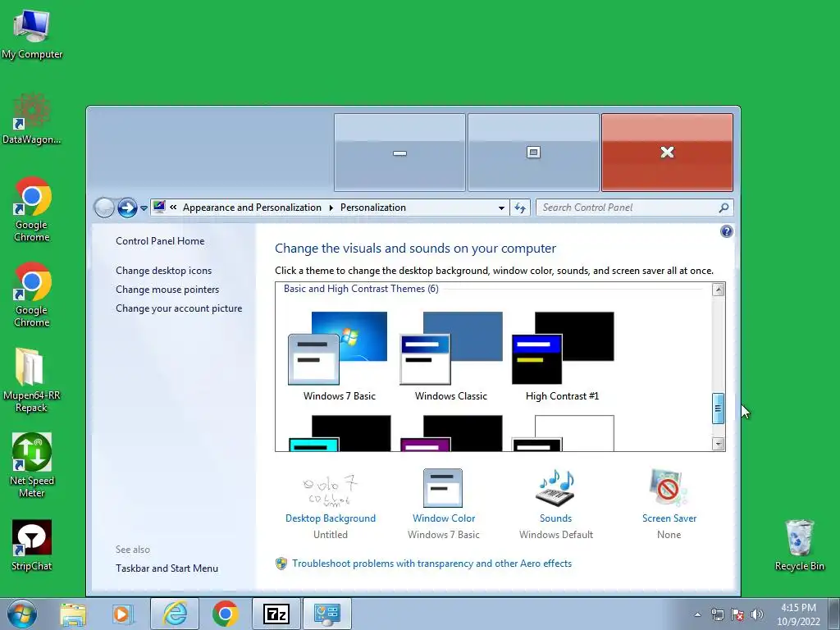Select the High Contrast #1 theme

click(x=562, y=356)
